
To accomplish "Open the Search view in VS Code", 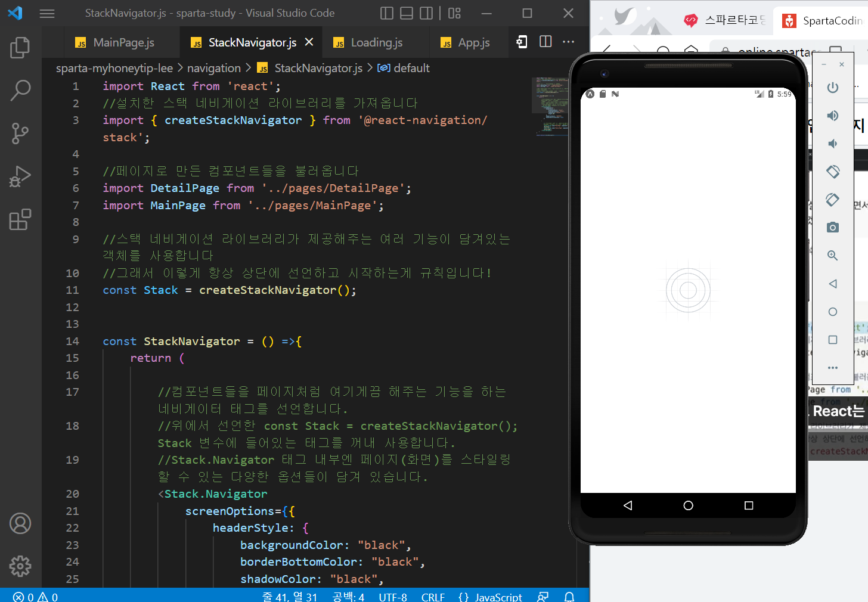I will pos(20,91).
